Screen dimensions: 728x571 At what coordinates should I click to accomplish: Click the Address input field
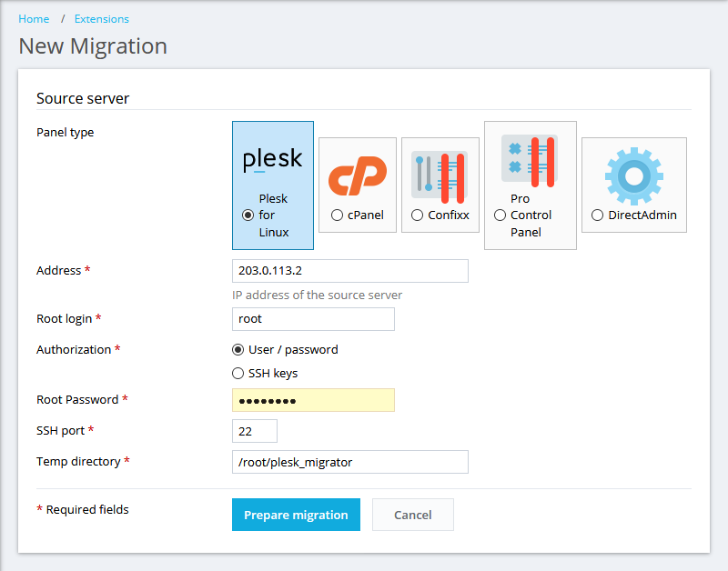tap(350, 271)
